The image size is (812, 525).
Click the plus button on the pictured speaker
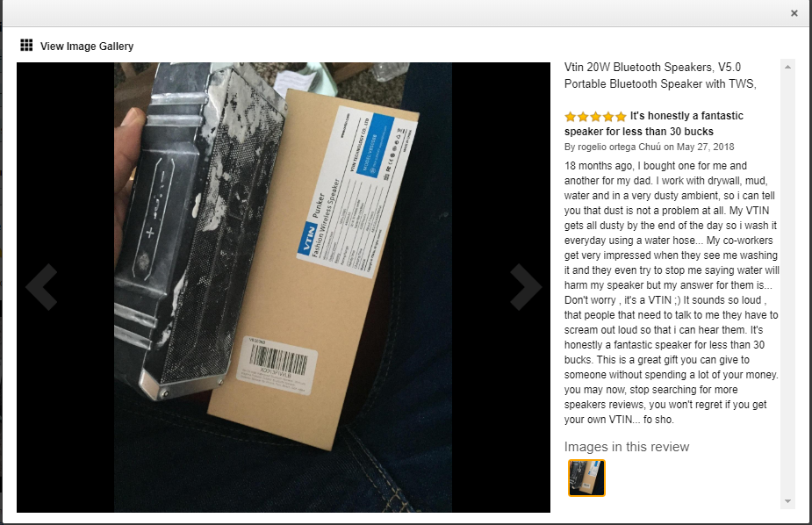tap(149, 233)
